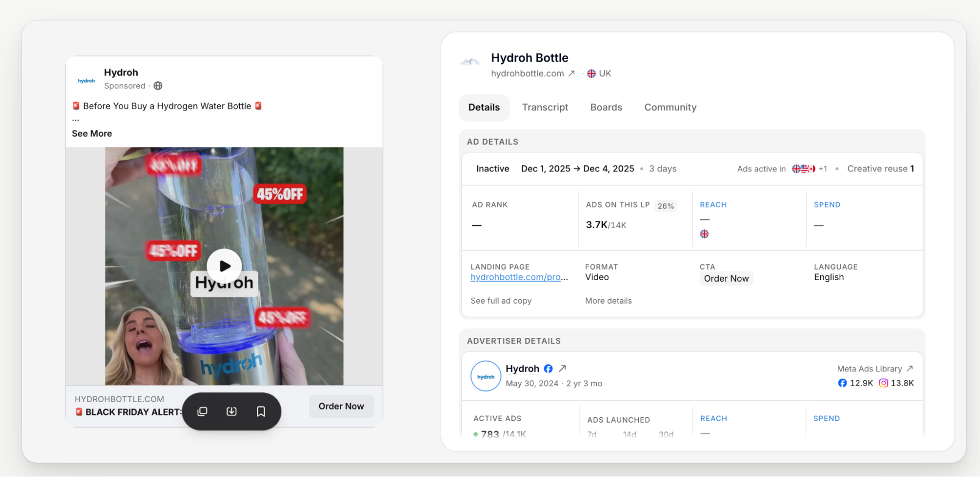Play the Hydroh ad video
The width and height of the screenshot is (980, 477).
coord(225,266)
